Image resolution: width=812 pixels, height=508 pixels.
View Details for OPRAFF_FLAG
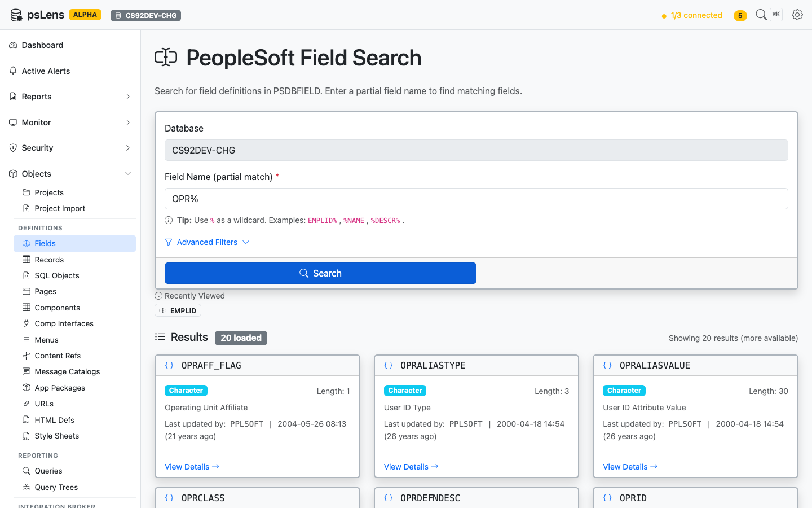192,467
